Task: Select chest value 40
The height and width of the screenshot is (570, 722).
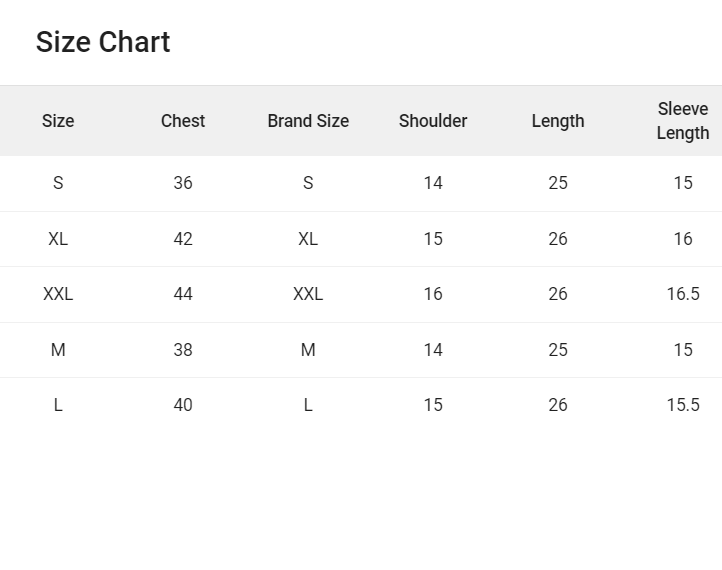Action: 183,405
